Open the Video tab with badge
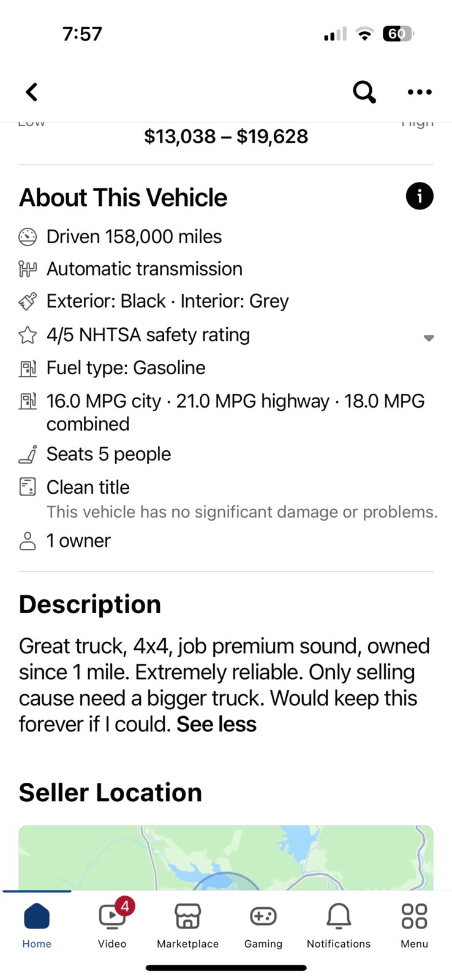 pyautogui.click(x=113, y=925)
